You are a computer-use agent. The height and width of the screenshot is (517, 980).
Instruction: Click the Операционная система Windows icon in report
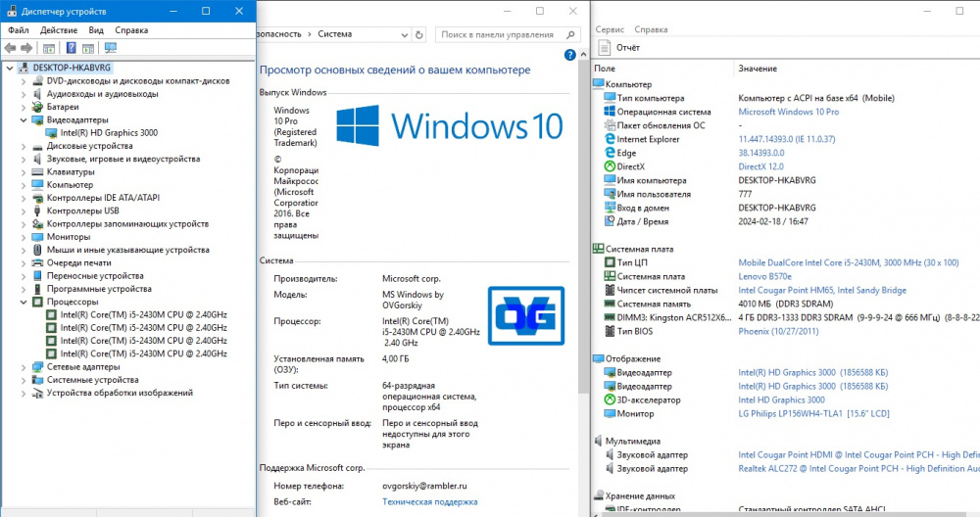610,112
